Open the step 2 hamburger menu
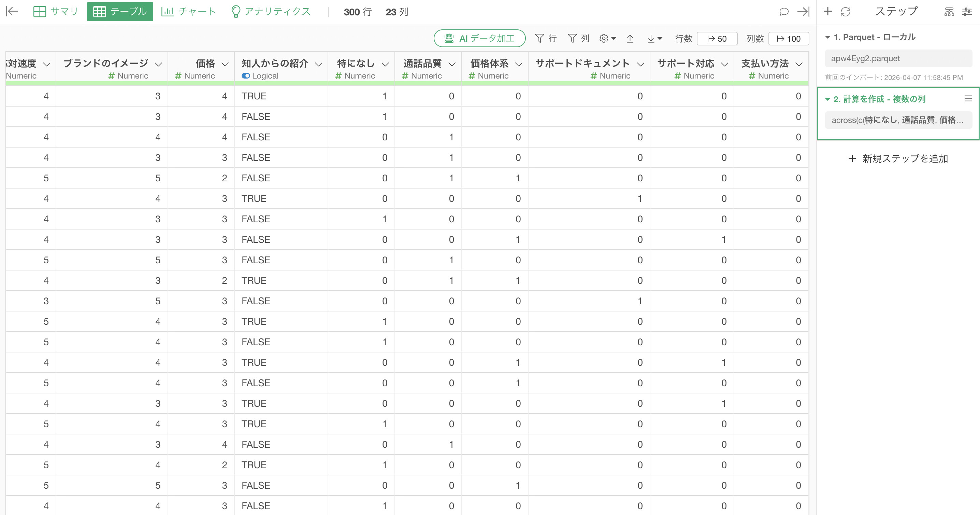The image size is (980, 515). click(x=968, y=99)
